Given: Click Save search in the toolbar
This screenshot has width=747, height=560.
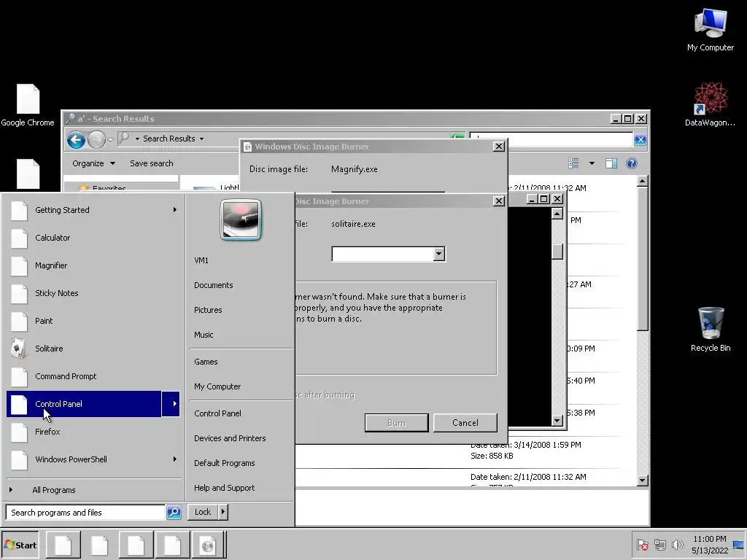Looking at the screenshot, I should [x=152, y=163].
